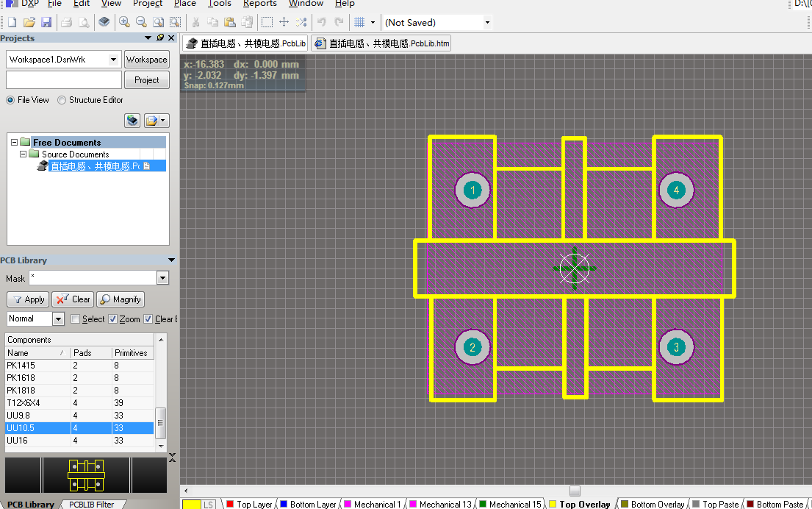
Task: Pin the Projects panel
Action: click(160, 38)
